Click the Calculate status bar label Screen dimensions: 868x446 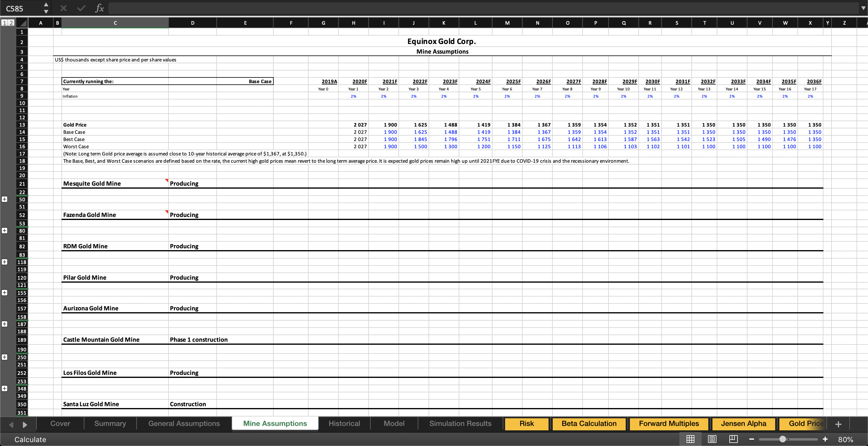pyautogui.click(x=30, y=440)
